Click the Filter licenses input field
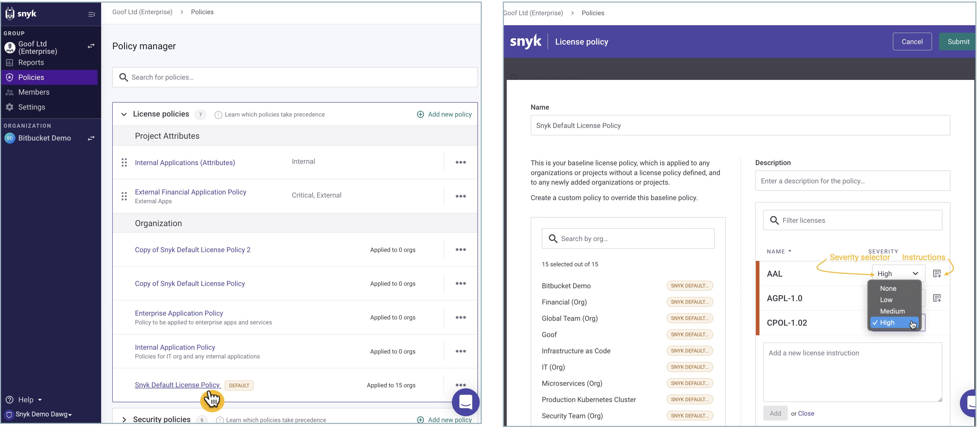The height and width of the screenshot is (427, 980). pyautogui.click(x=852, y=220)
